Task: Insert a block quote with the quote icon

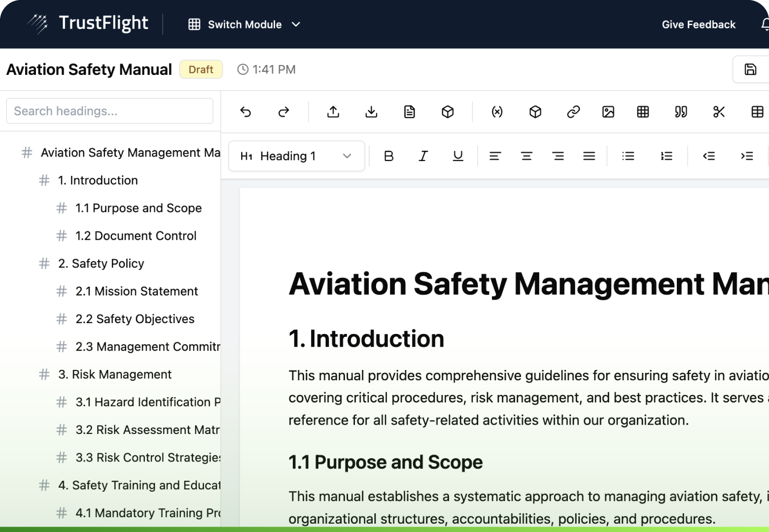Action: 681,112
